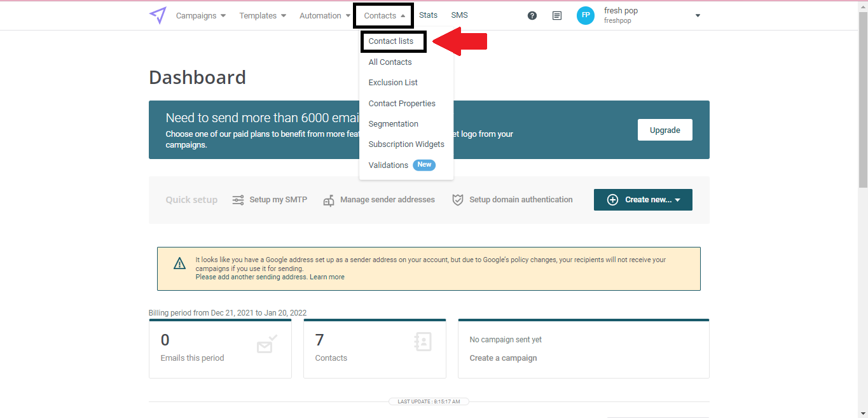Click the plus icon in Create new
868x418 pixels.
(612, 200)
